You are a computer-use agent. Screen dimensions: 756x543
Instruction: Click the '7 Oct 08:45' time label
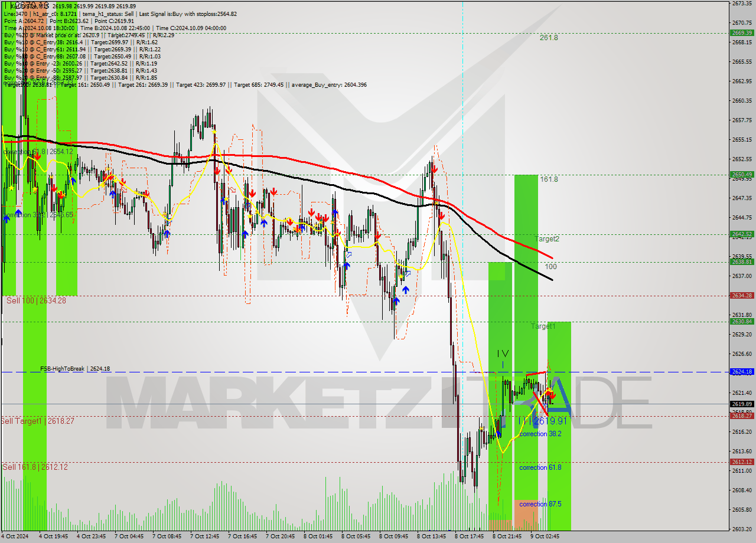167,537
